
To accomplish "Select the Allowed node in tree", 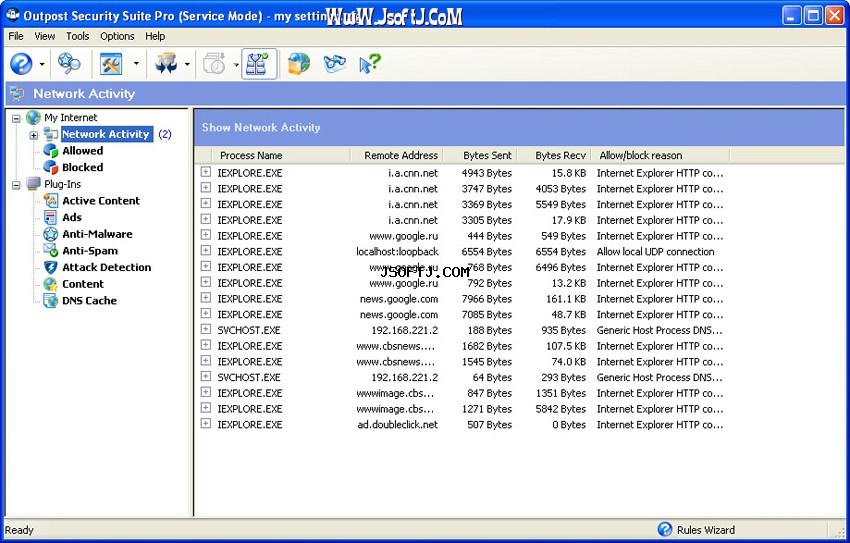I will (82, 151).
